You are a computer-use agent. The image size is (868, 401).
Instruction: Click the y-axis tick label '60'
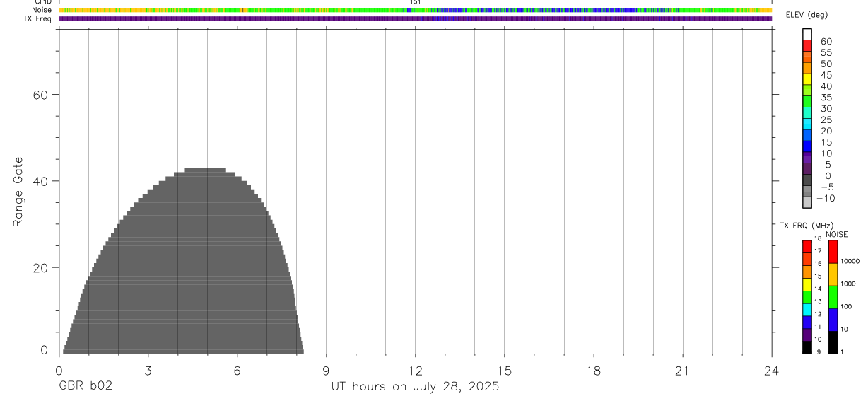(x=40, y=95)
